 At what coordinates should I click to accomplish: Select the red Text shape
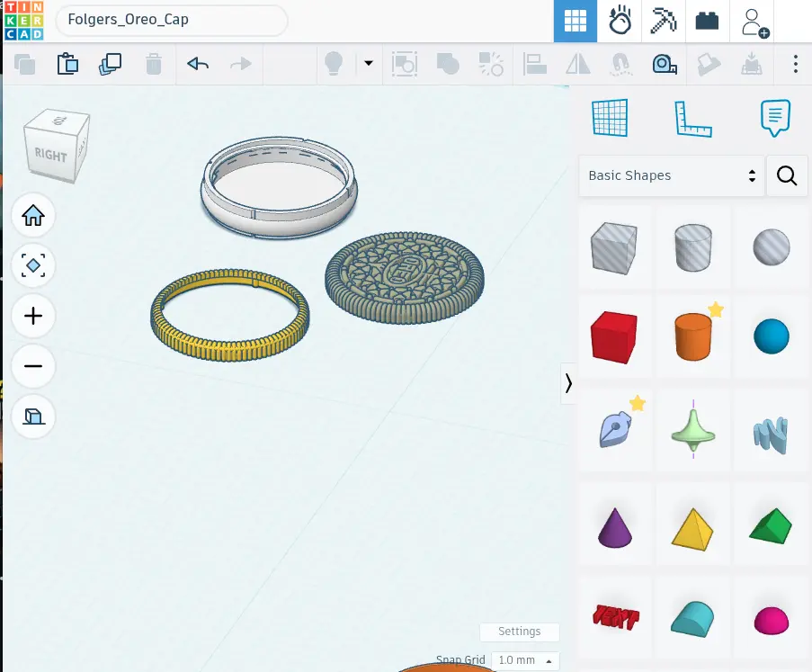[615, 616]
